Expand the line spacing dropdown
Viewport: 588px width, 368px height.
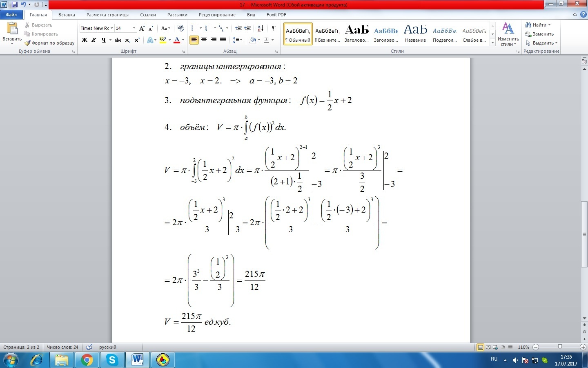[x=237, y=40]
